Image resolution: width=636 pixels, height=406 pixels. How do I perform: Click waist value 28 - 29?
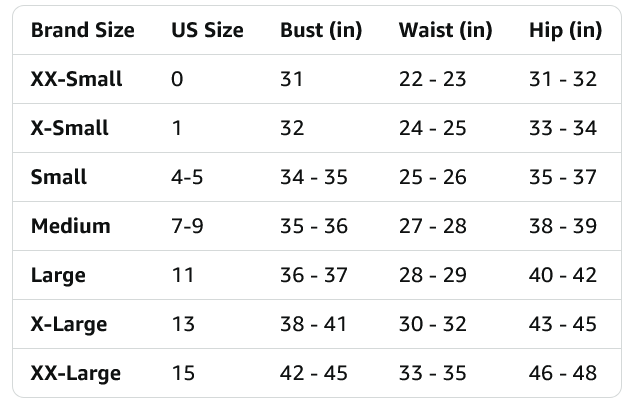coord(432,275)
